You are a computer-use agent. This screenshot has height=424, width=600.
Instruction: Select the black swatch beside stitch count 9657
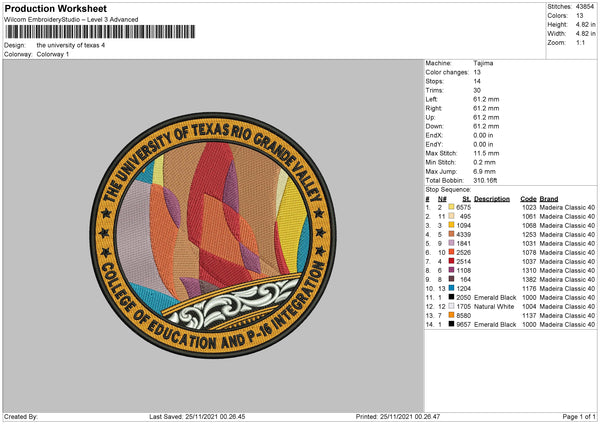(451, 324)
